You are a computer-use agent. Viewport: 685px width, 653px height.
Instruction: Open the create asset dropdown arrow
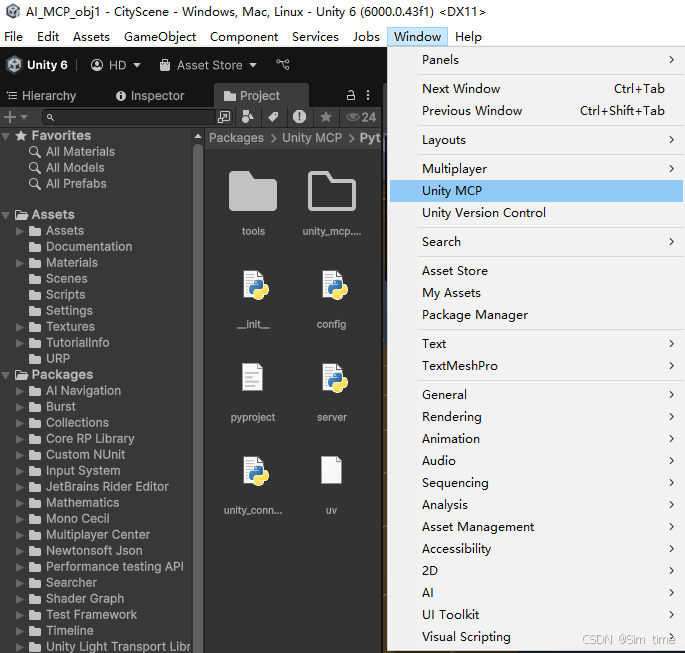[x=24, y=117]
